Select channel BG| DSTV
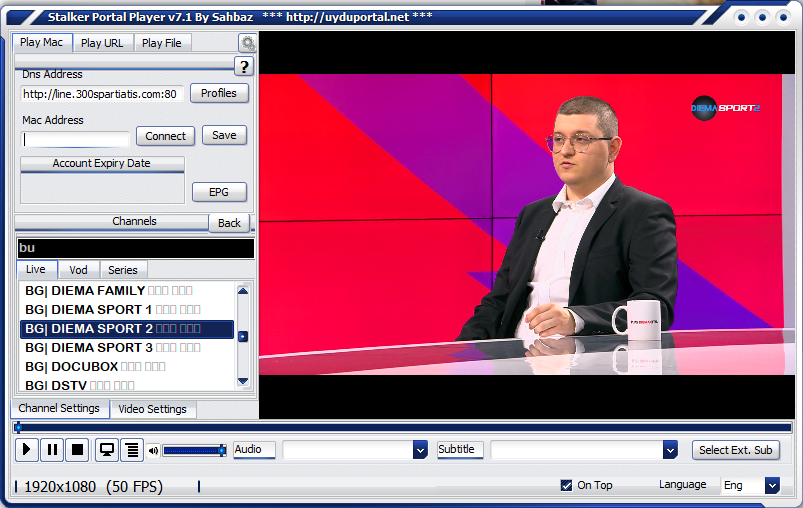The width and height of the screenshot is (803, 508). point(126,385)
